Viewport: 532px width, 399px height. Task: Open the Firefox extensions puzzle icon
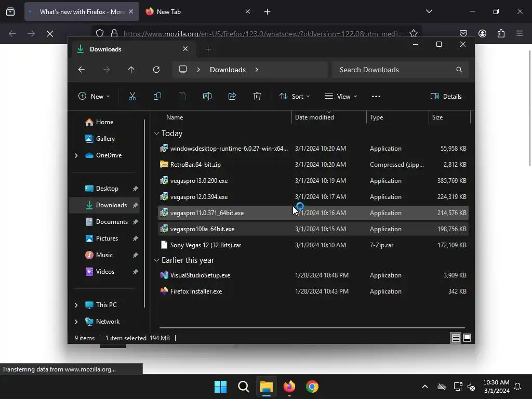click(501, 33)
